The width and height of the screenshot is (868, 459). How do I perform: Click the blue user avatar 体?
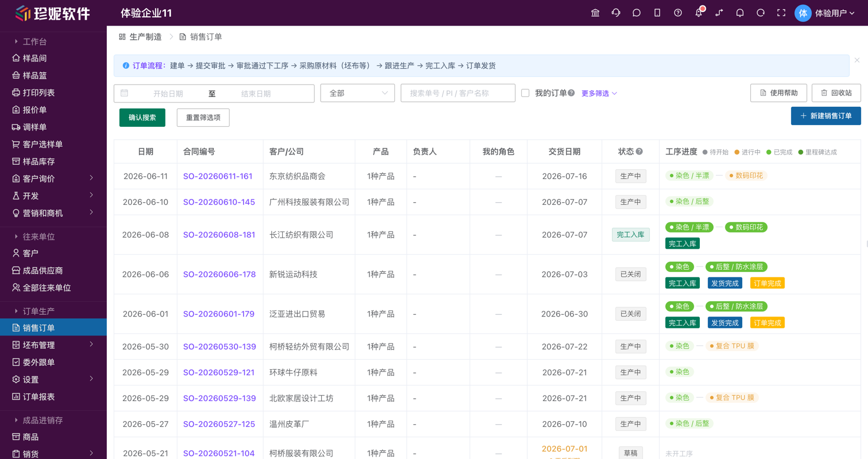tap(803, 13)
